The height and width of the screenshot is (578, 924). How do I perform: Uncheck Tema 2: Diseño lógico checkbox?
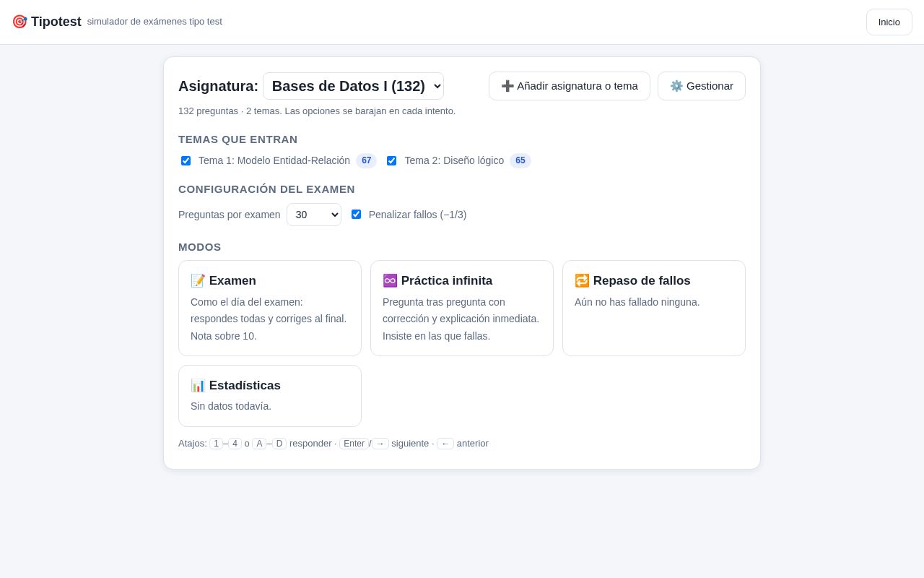391,160
